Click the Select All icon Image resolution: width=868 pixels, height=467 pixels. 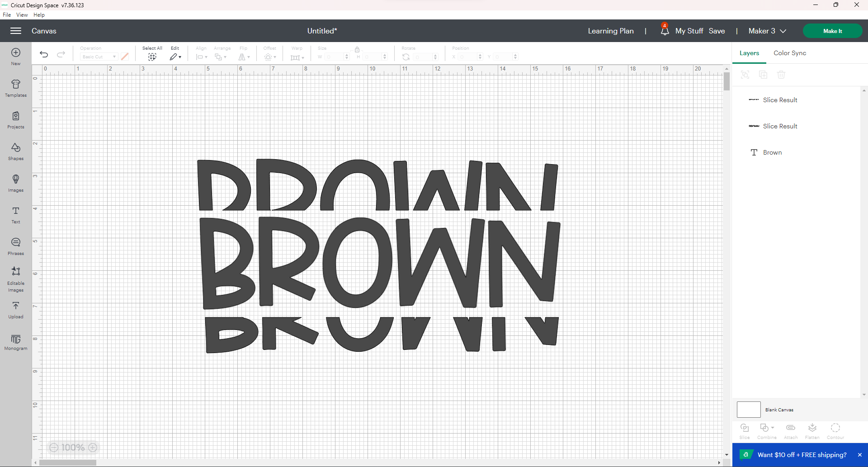tap(152, 57)
